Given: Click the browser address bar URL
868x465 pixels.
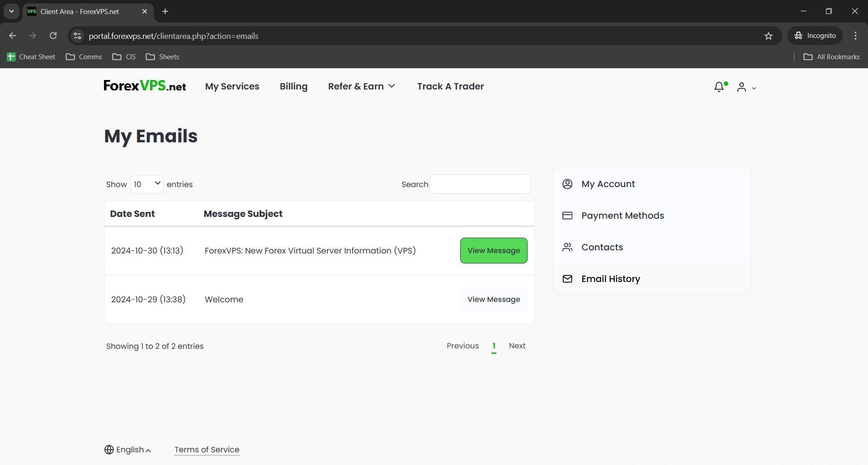Looking at the screenshot, I should coord(174,36).
